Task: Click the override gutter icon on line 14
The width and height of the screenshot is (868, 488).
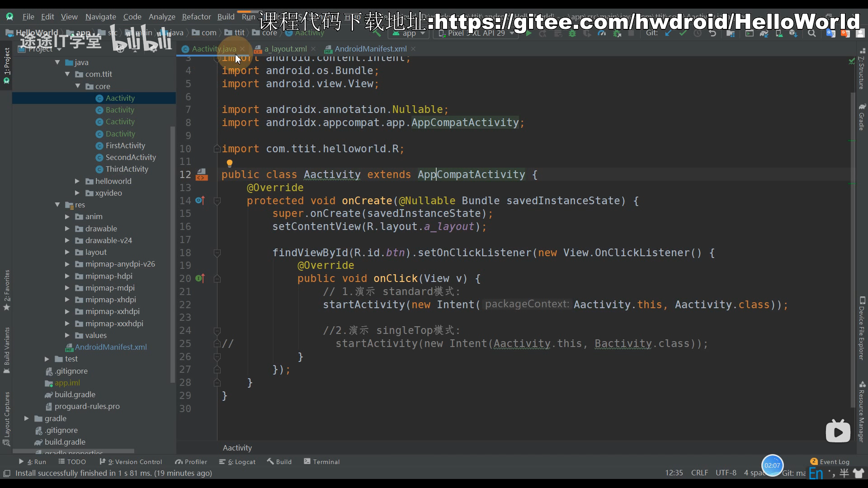Action: pos(200,200)
